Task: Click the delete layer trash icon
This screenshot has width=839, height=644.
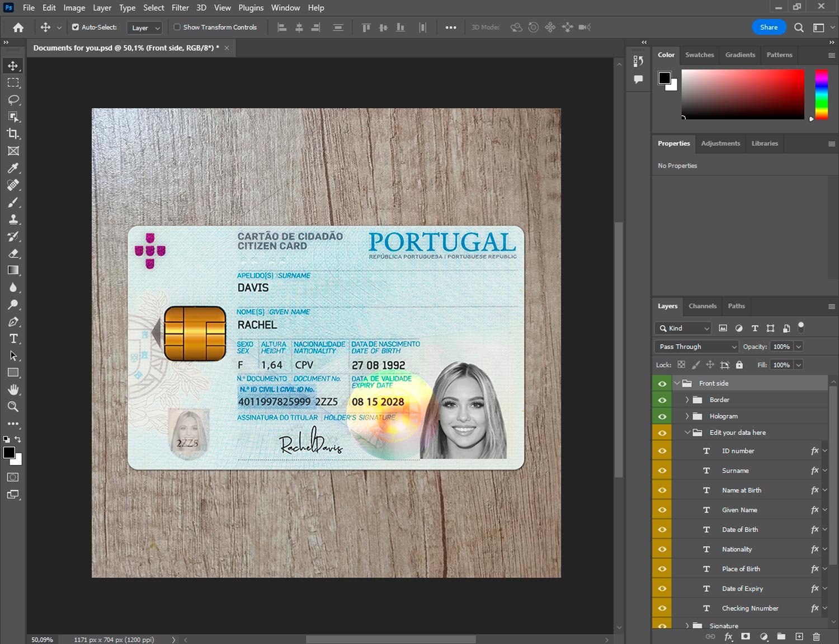Action: [x=816, y=637]
